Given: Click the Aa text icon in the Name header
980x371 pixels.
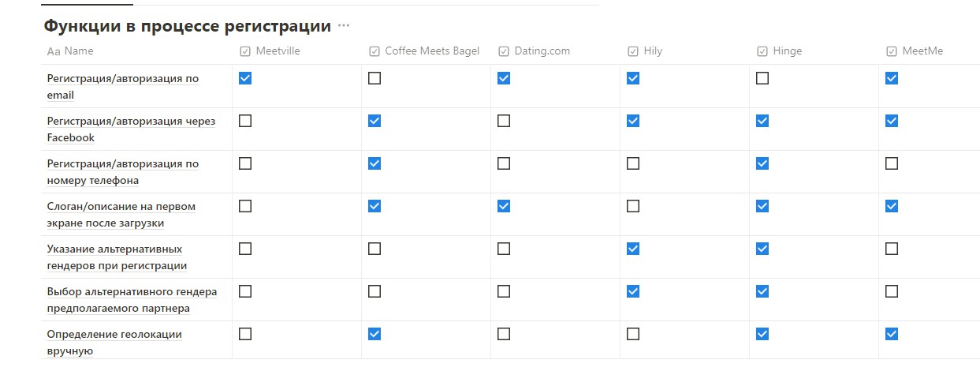Looking at the screenshot, I should click(x=54, y=51).
